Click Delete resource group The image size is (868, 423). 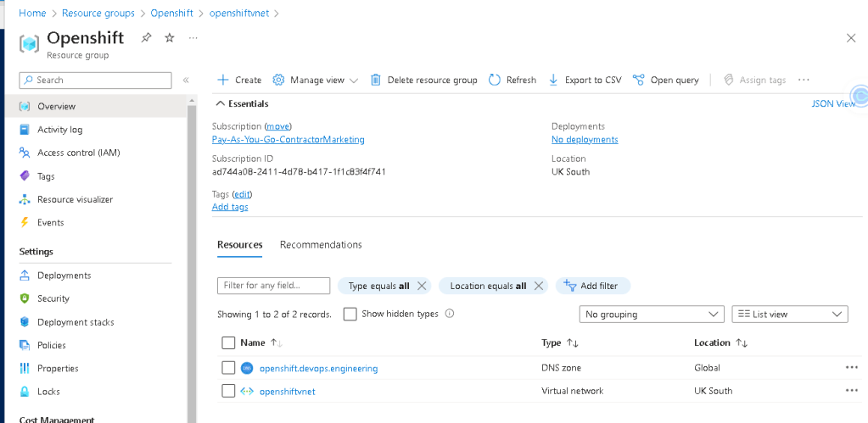(423, 81)
